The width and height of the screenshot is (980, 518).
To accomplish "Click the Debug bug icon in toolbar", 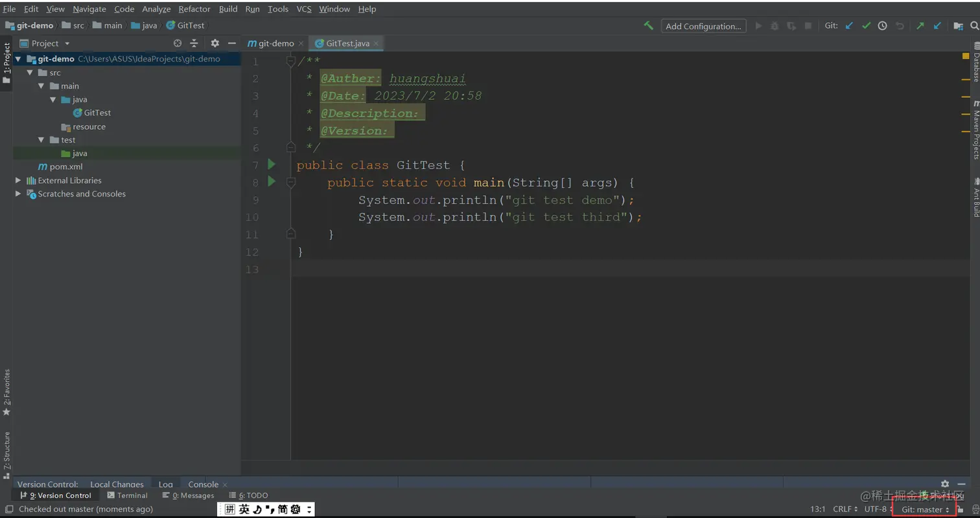I will (x=775, y=26).
